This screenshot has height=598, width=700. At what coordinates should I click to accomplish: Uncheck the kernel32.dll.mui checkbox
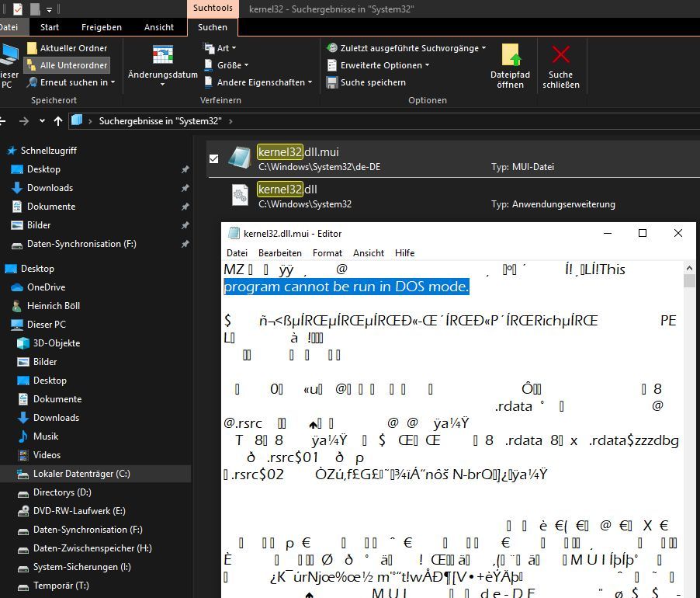pyautogui.click(x=212, y=158)
